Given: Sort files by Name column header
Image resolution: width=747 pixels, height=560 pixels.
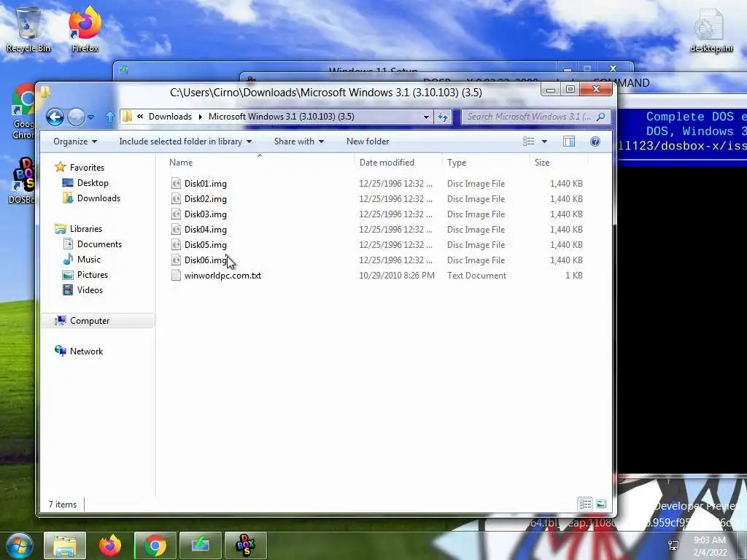Looking at the screenshot, I should tap(181, 163).
